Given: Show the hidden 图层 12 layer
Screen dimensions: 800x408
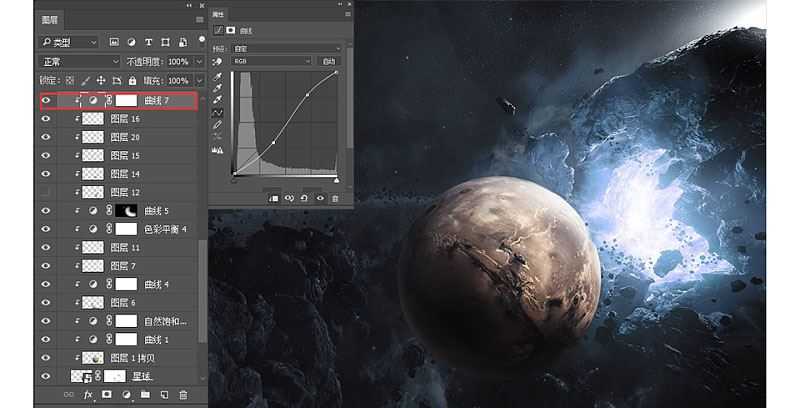Looking at the screenshot, I should pos(45,192).
